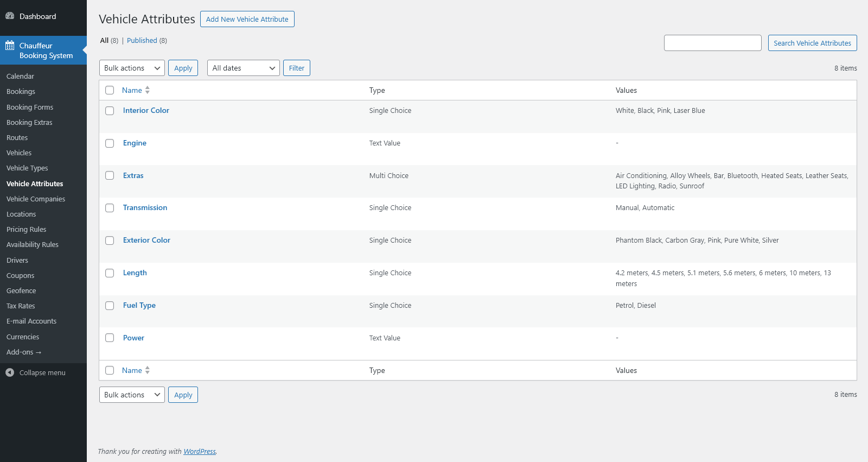Expand the All dates filter dropdown
This screenshot has height=462, width=868.
(x=243, y=68)
